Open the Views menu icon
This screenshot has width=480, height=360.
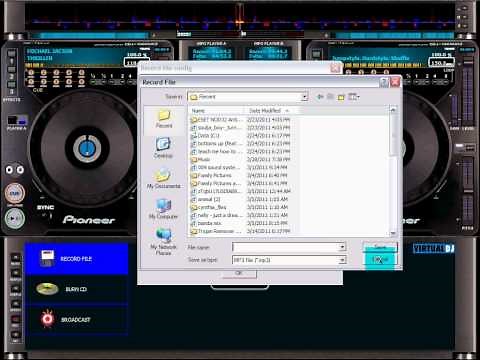[353, 97]
